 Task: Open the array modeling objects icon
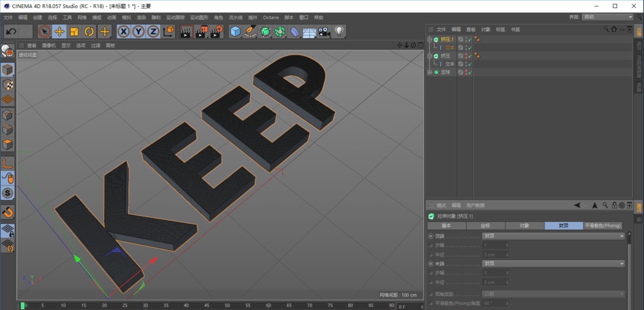click(280, 31)
